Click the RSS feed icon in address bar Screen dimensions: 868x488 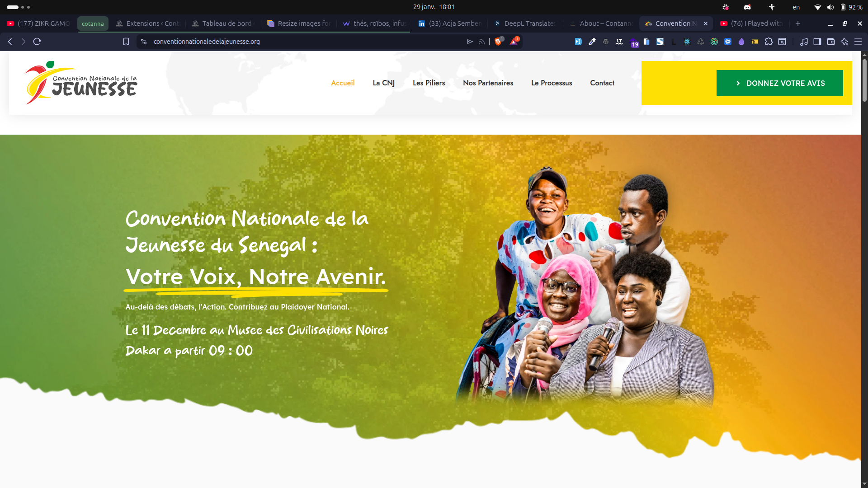pos(482,42)
